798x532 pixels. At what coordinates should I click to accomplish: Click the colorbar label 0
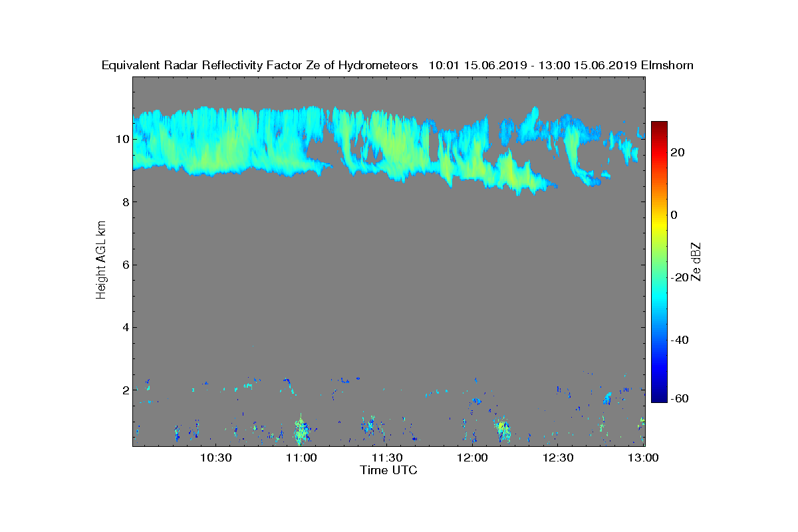pos(675,215)
